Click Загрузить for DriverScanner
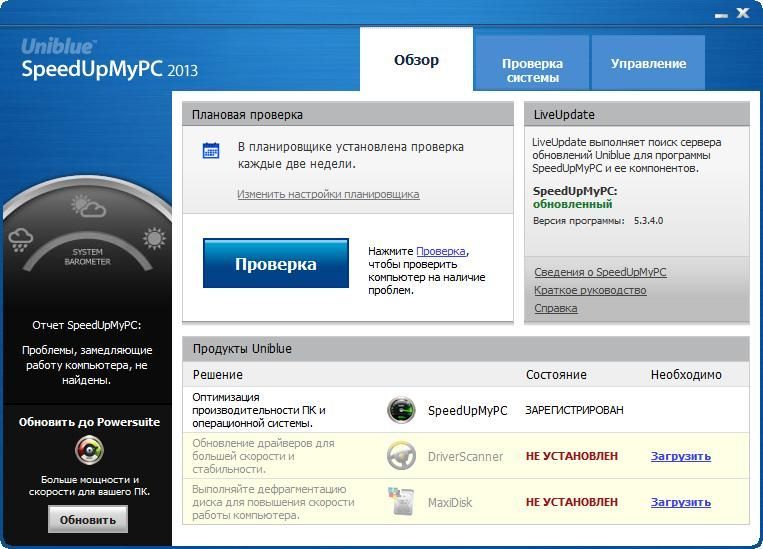The image size is (763, 549). (x=681, y=456)
